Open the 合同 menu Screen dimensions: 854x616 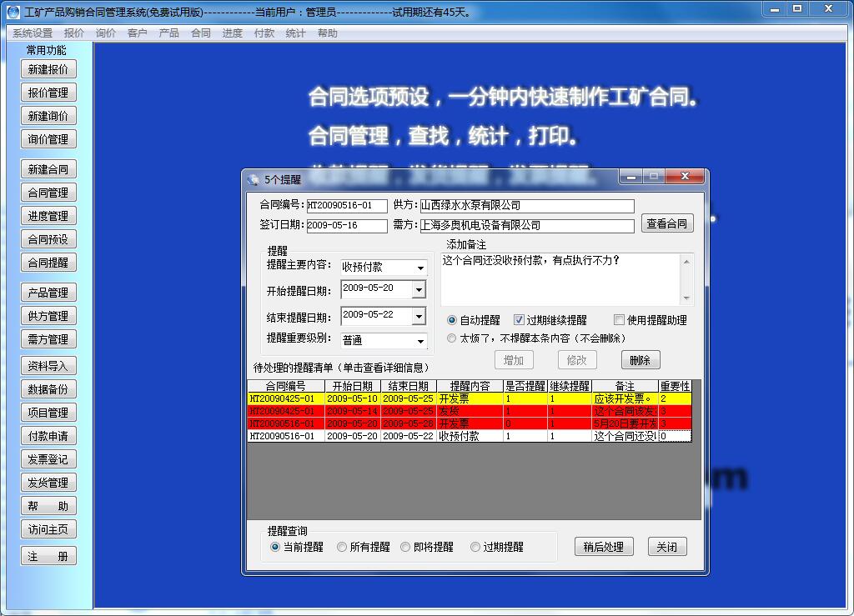pos(201,33)
